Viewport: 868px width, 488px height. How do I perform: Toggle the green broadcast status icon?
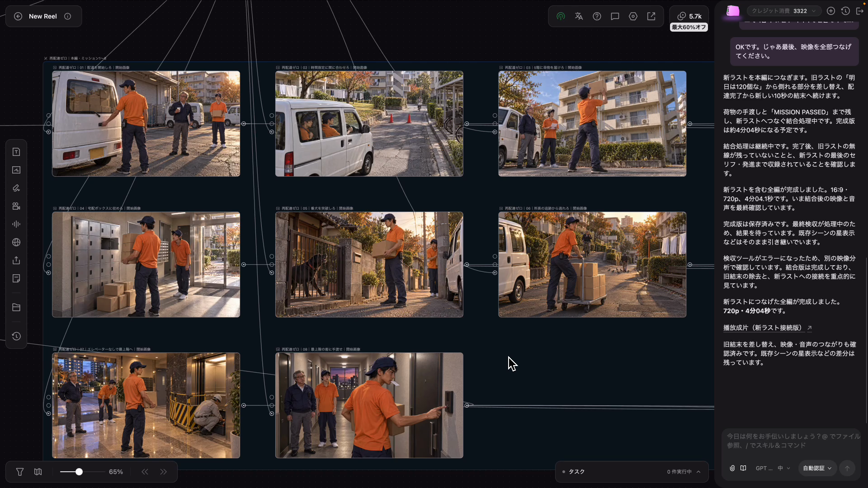tap(561, 16)
